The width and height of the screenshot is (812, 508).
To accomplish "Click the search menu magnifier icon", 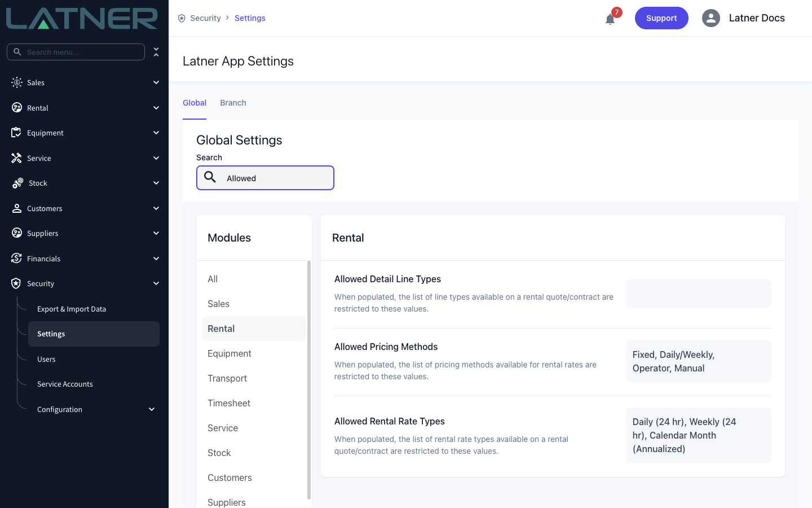I will point(17,52).
